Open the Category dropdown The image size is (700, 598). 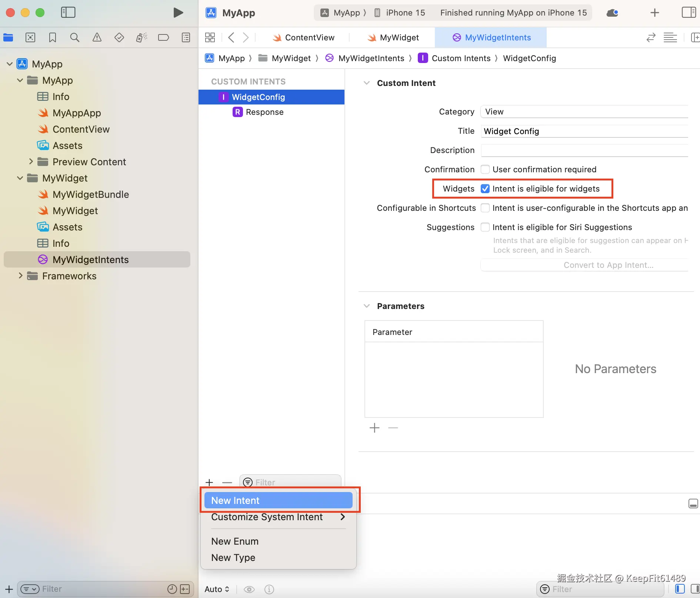click(584, 112)
